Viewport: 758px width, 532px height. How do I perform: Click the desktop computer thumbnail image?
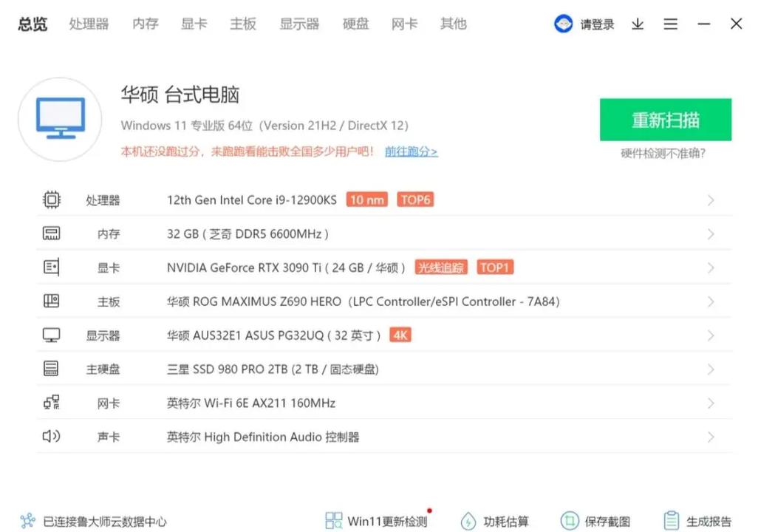coord(59,118)
